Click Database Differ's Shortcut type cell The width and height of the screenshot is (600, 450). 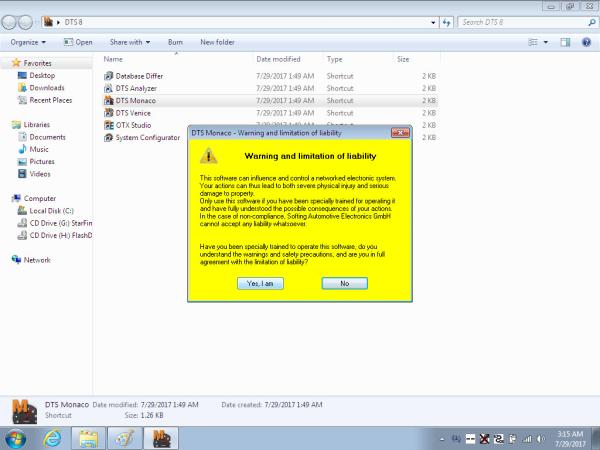[340, 76]
